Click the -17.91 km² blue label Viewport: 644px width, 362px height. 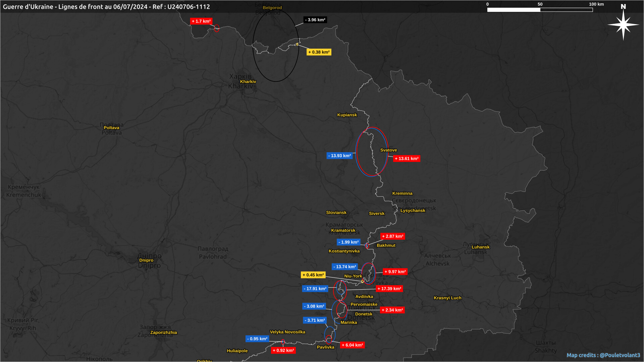315,289
